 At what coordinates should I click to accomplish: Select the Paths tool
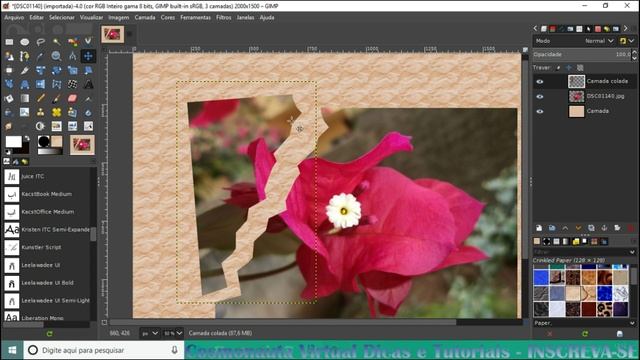coord(24,56)
